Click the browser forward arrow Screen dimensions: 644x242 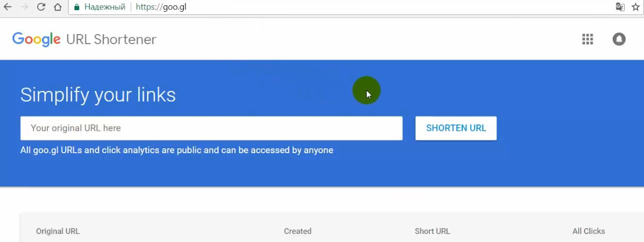pyautogui.click(x=24, y=7)
